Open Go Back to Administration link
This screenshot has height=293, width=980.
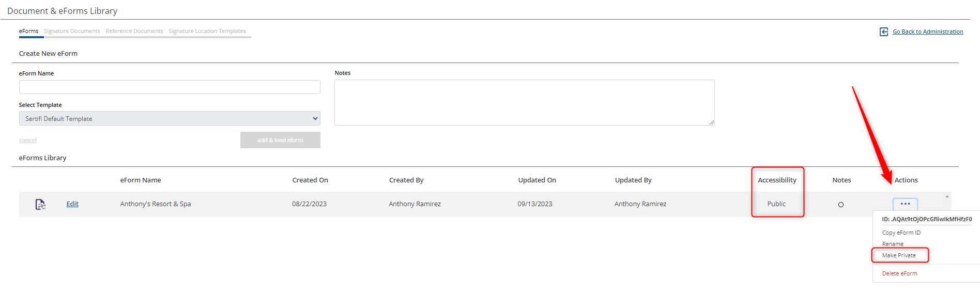tap(928, 32)
